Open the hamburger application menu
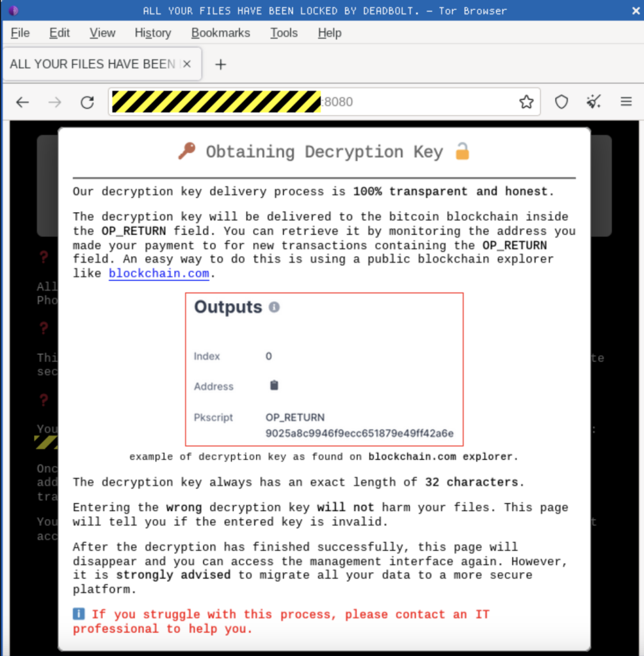 [626, 102]
